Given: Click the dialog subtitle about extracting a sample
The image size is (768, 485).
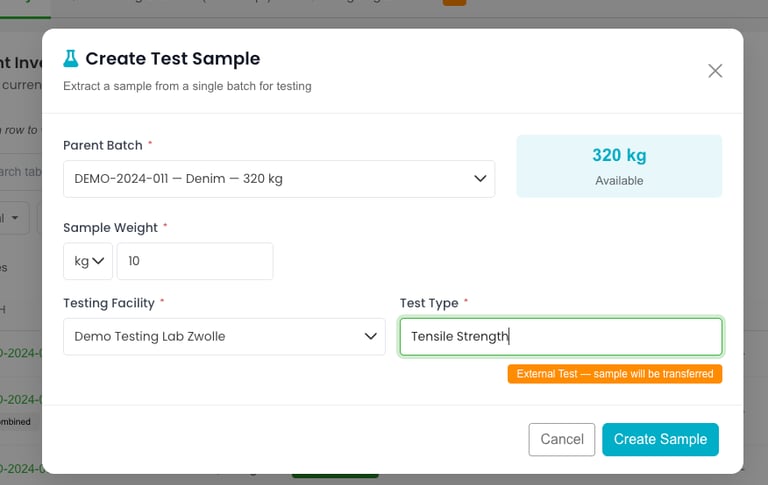Looking at the screenshot, I should 187,86.
